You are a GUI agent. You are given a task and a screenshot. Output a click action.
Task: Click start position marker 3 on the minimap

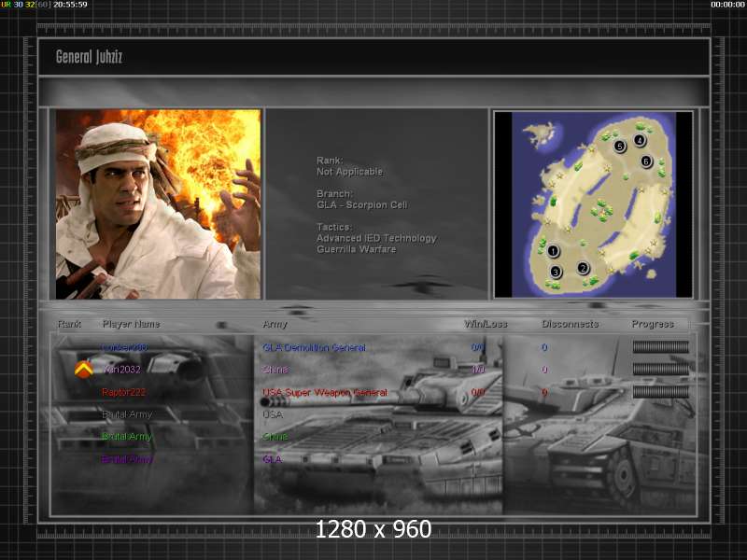pos(556,272)
